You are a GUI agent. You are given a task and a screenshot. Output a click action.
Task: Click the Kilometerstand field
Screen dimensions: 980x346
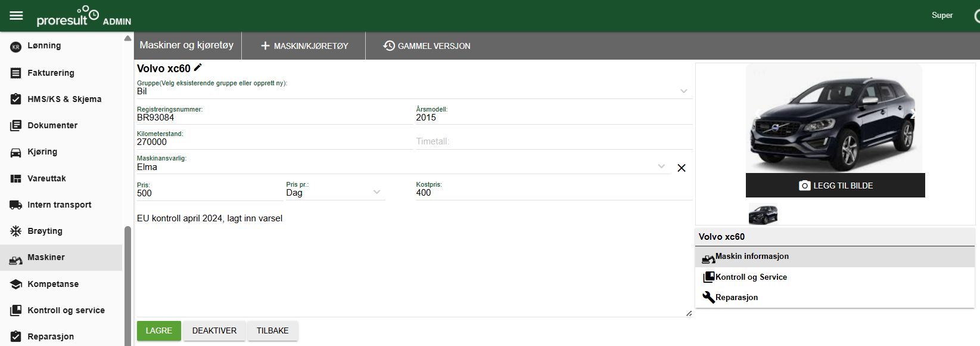point(275,142)
